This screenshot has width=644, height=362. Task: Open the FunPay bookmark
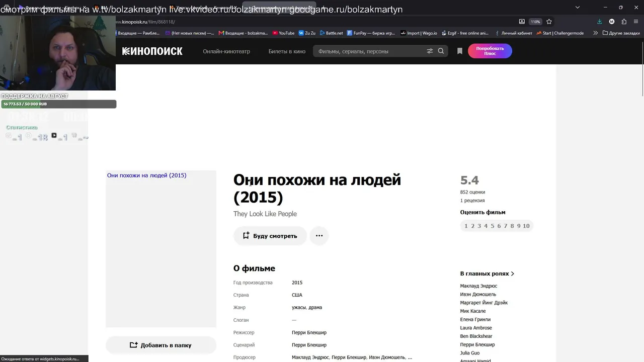tap(371, 33)
